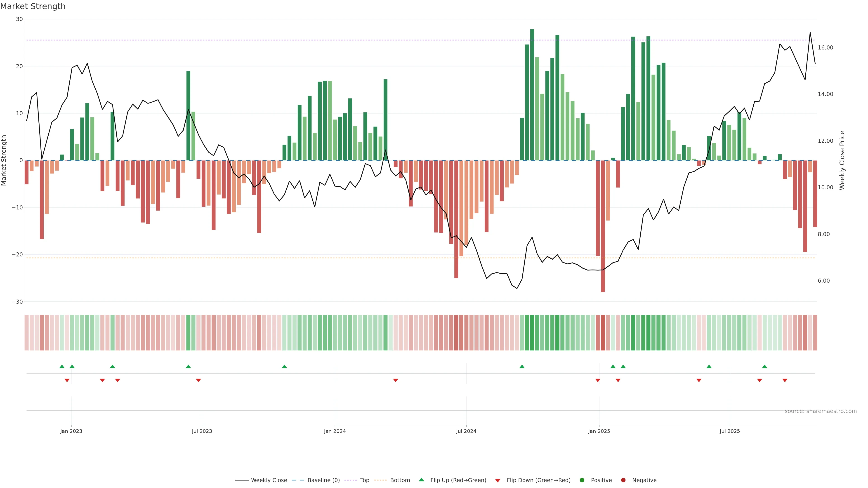
Task: Click the Jan 2024 x-axis label
Action: tap(335, 431)
